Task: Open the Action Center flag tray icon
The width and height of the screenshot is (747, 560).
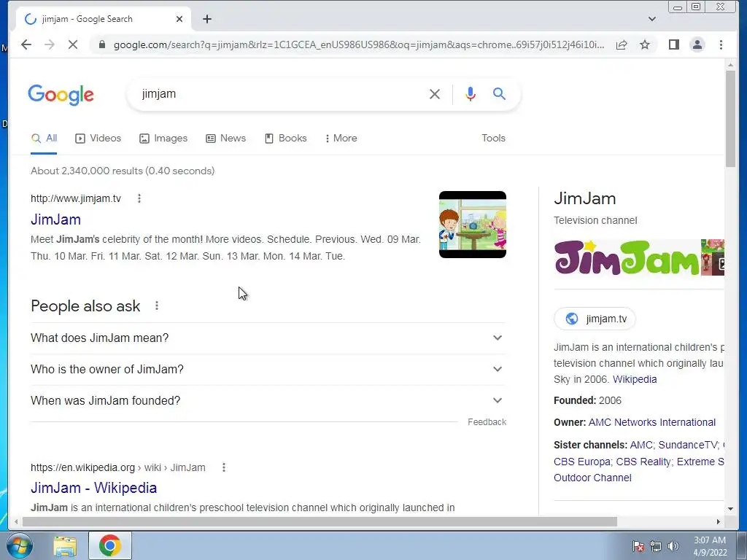Action: (638, 546)
